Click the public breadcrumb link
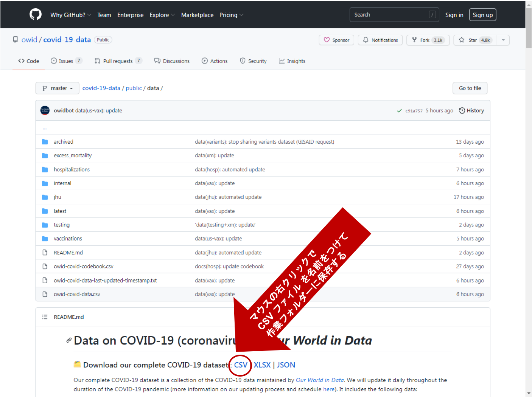532x397 pixels. [x=134, y=88]
